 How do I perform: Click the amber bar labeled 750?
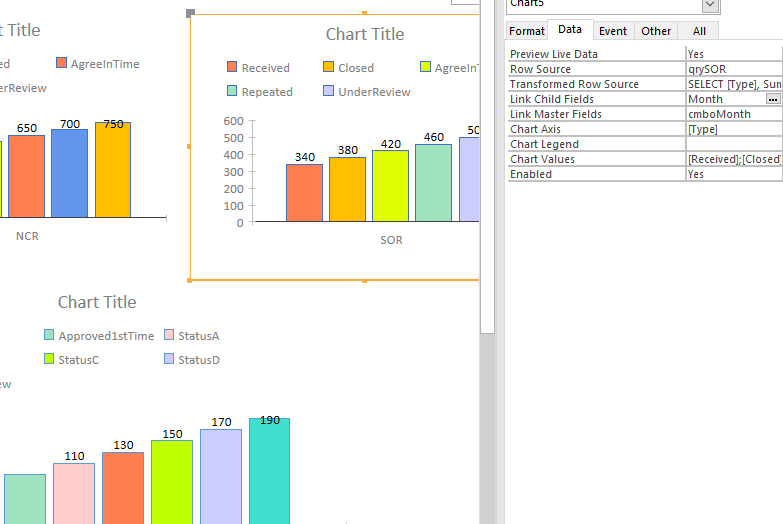tap(113, 170)
